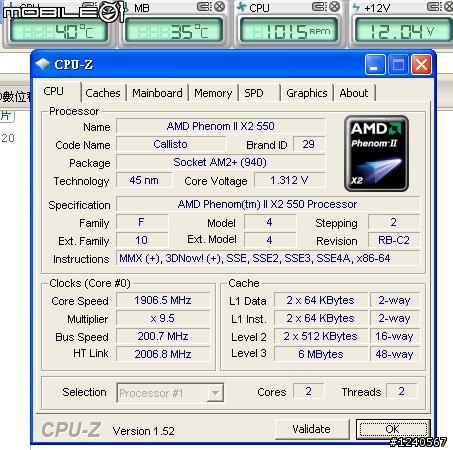Click the Validate button
Viewport: 453px width, 450px height.
[x=312, y=429]
